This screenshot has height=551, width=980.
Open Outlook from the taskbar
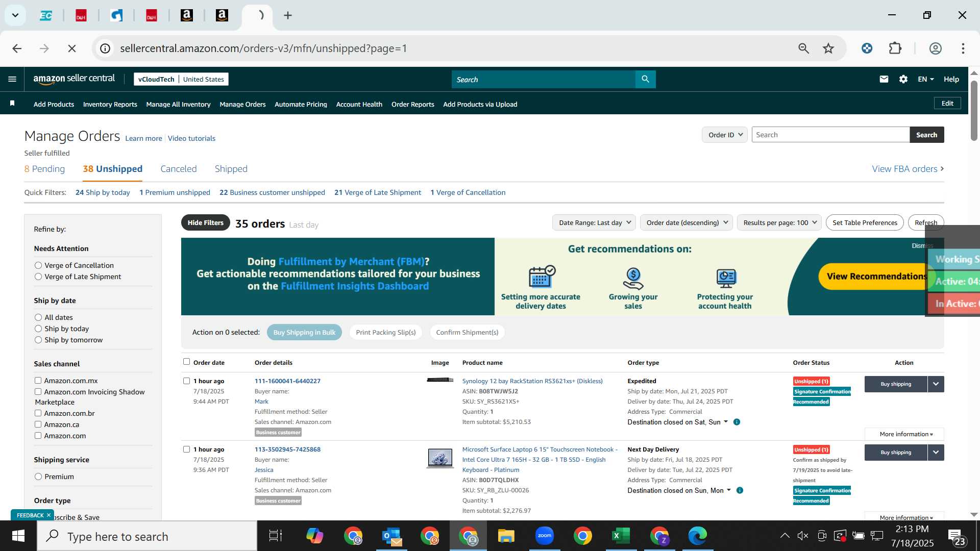click(x=392, y=536)
